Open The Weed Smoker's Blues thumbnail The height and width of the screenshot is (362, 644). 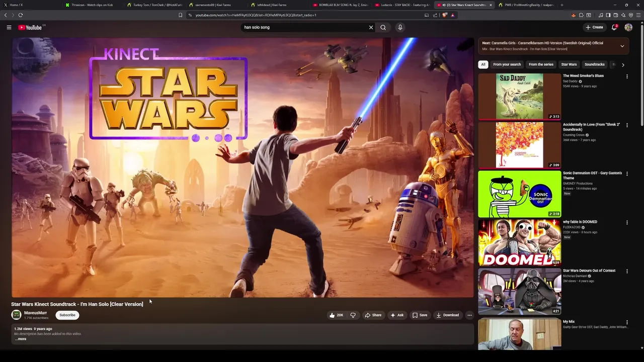click(x=519, y=97)
